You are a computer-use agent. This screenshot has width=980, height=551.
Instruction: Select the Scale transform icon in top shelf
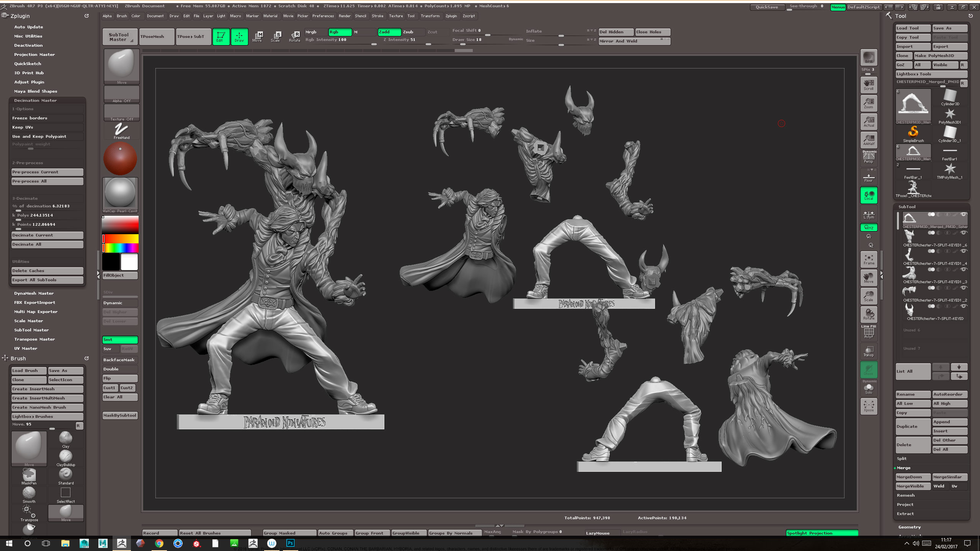[x=276, y=36]
